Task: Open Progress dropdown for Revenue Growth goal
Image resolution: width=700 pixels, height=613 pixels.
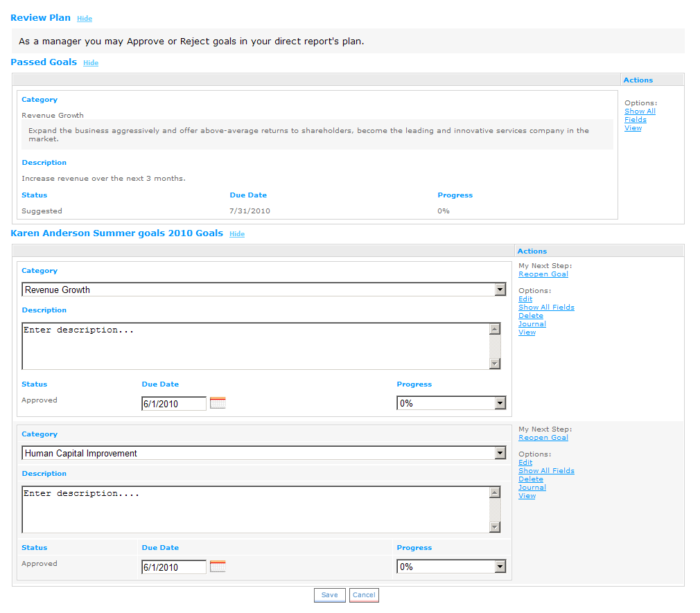Action: click(x=451, y=403)
